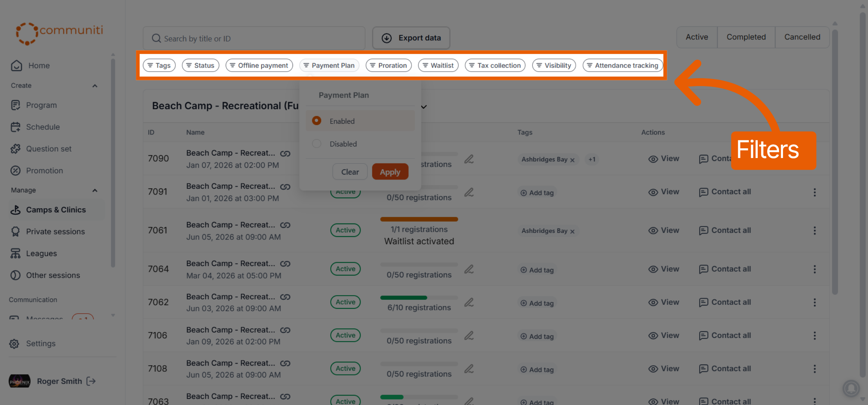Open the Visibility filter
Image resolution: width=868 pixels, height=405 pixels.
[x=554, y=65]
